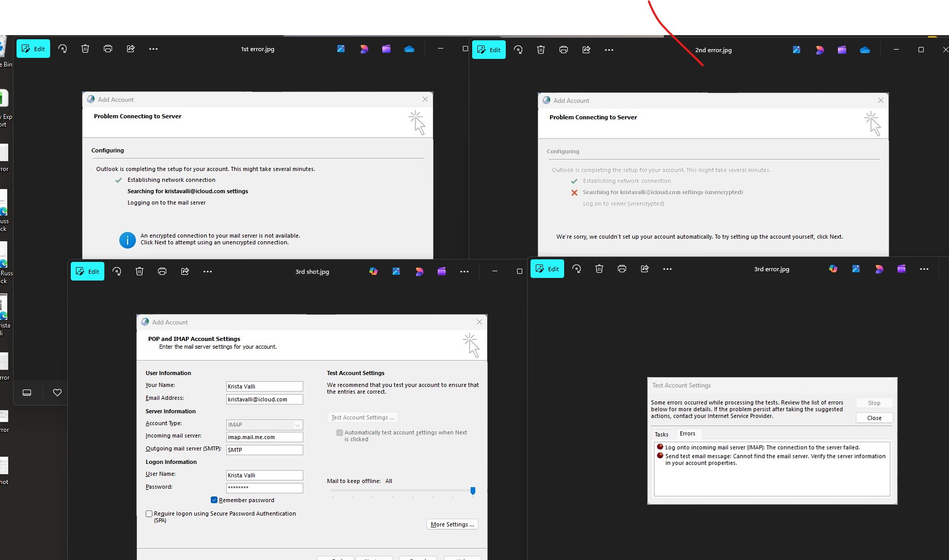Open See more menu in 1st error.jpg window
The height and width of the screenshot is (560, 949).
[153, 49]
